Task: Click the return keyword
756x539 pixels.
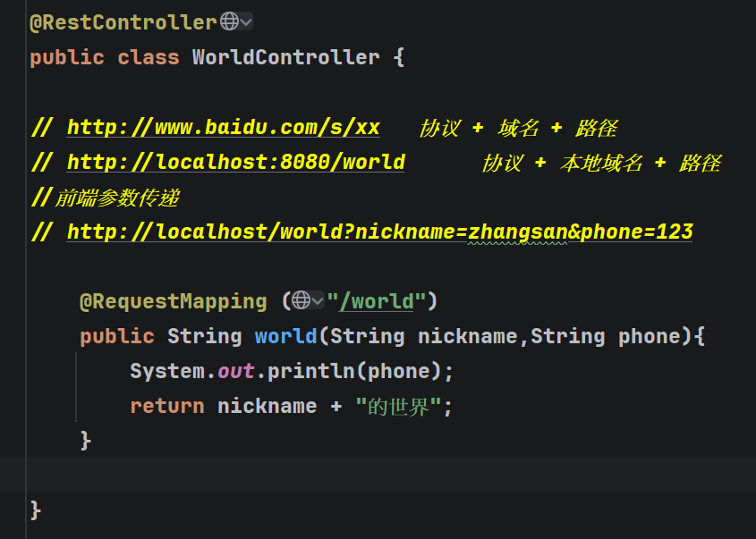Action: pyautogui.click(x=167, y=407)
